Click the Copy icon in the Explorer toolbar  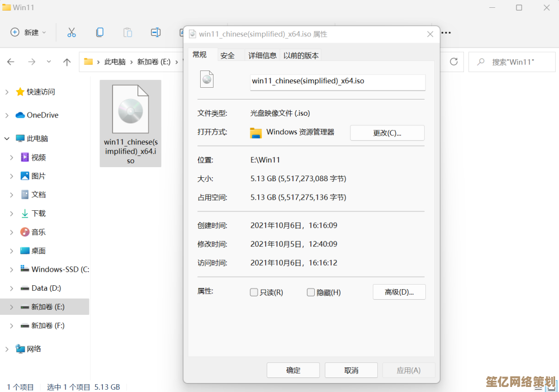100,32
